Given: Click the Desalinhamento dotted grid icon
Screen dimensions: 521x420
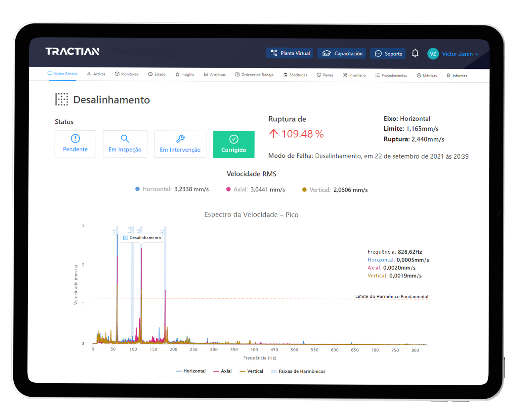Looking at the screenshot, I should (62, 99).
